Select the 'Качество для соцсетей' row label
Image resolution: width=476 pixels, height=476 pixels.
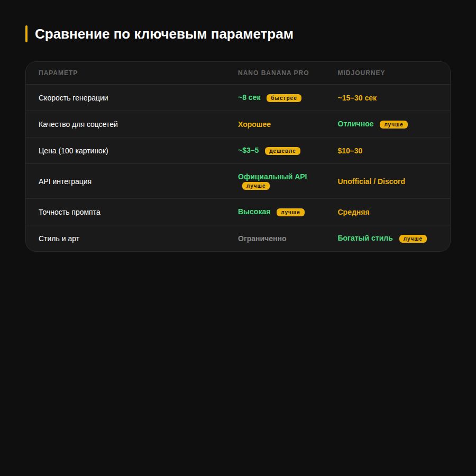78,124
